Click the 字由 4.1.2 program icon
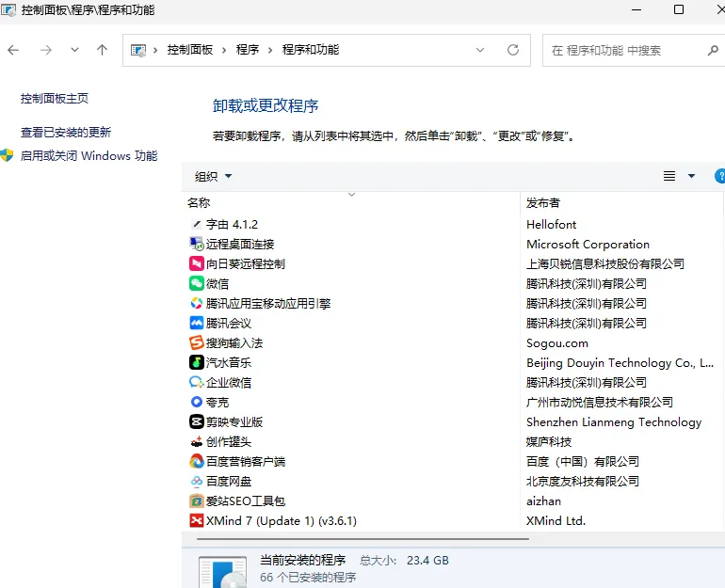Viewport: 725px width, 588px height. tap(197, 225)
